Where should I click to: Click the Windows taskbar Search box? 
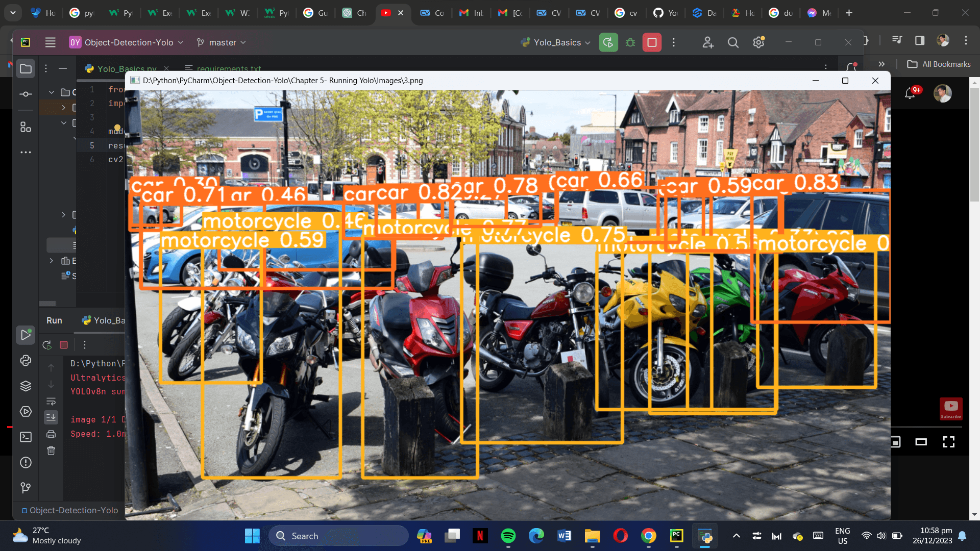pos(338,536)
